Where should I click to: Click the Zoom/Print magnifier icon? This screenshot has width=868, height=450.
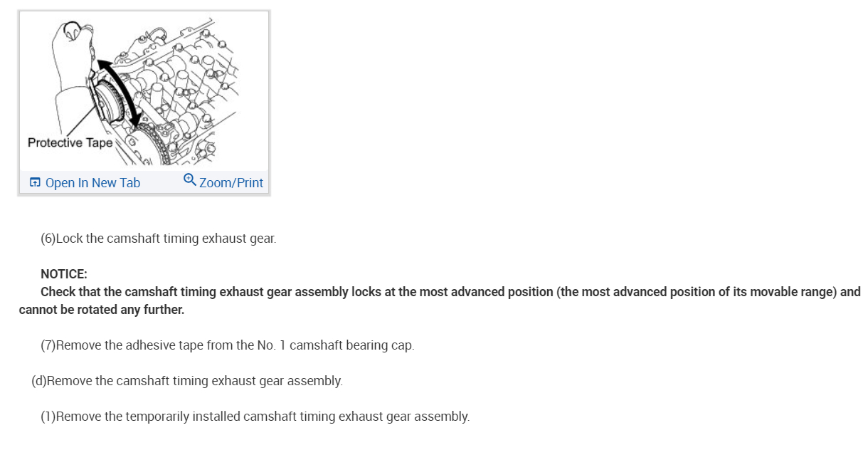pos(189,179)
